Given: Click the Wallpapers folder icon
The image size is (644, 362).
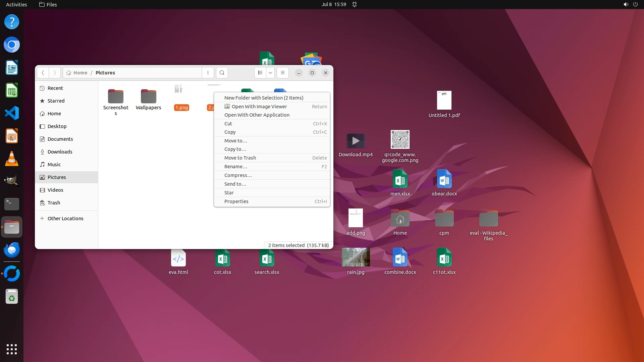Looking at the screenshot, I should pyautogui.click(x=148, y=97).
